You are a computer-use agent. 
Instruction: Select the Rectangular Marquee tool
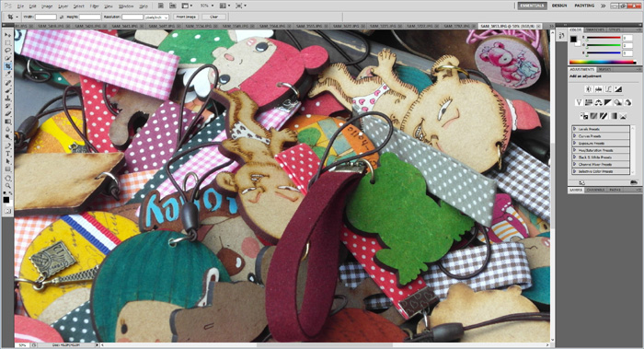tap(7, 42)
